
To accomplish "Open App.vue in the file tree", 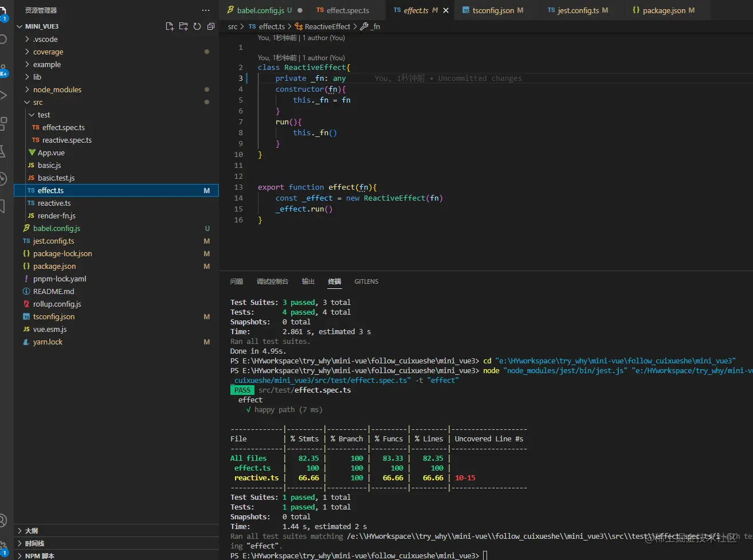I will [51, 152].
